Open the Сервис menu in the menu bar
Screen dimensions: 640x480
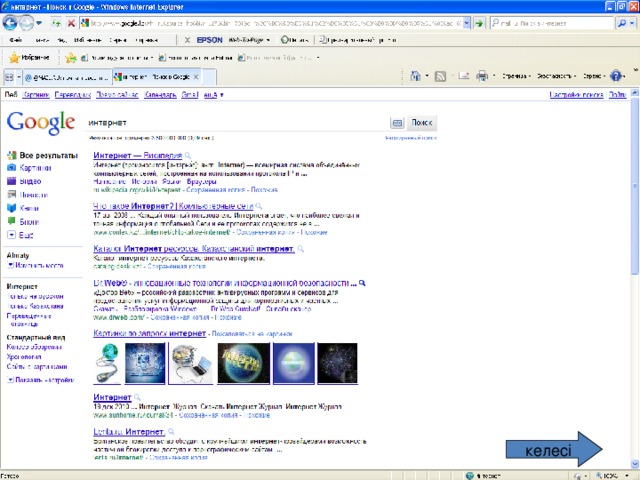tap(118, 40)
